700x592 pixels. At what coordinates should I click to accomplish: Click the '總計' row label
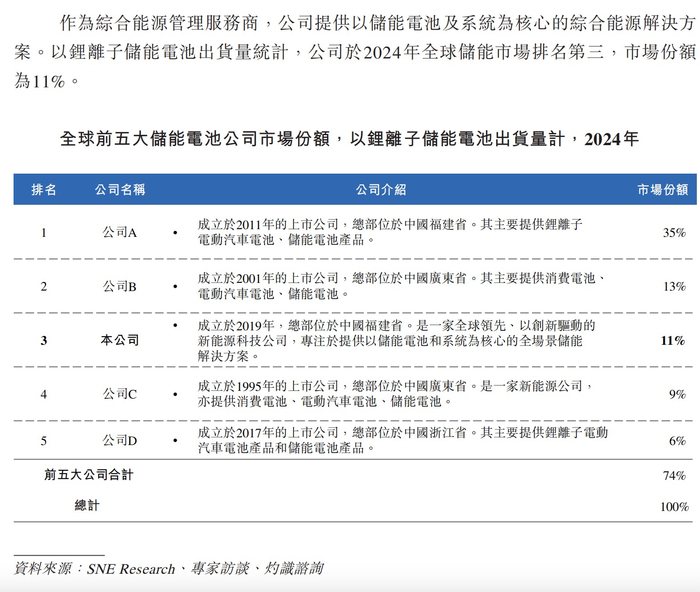tap(87, 505)
